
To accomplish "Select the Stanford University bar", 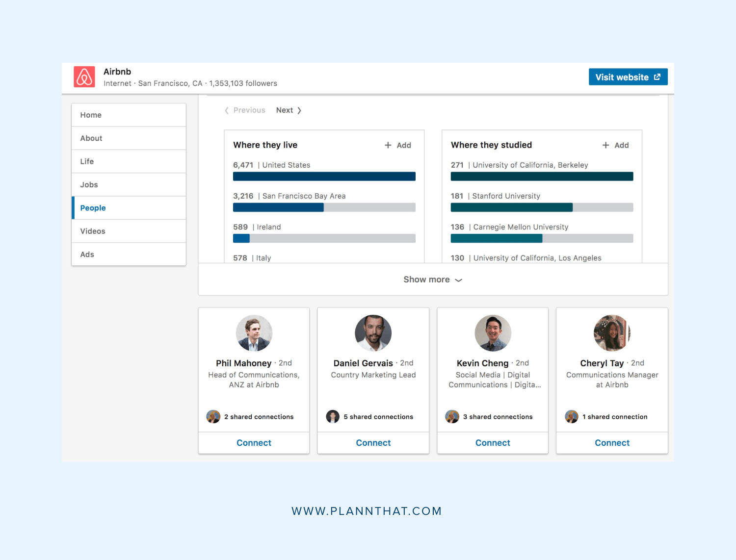I will pyautogui.click(x=542, y=207).
